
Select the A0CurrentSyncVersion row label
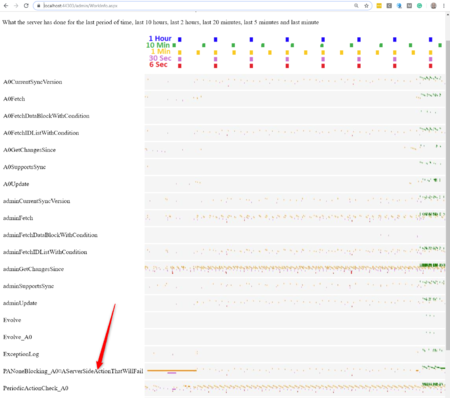pyautogui.click(x=33, y=82)
